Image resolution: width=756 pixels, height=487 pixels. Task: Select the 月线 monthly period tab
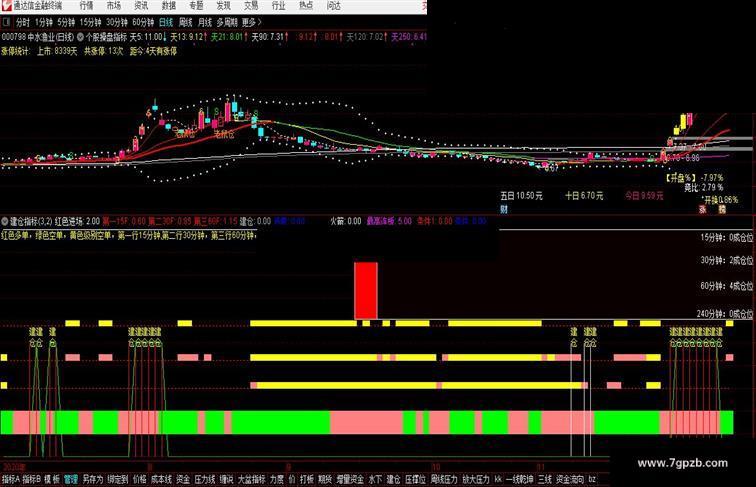coord(205,22)
